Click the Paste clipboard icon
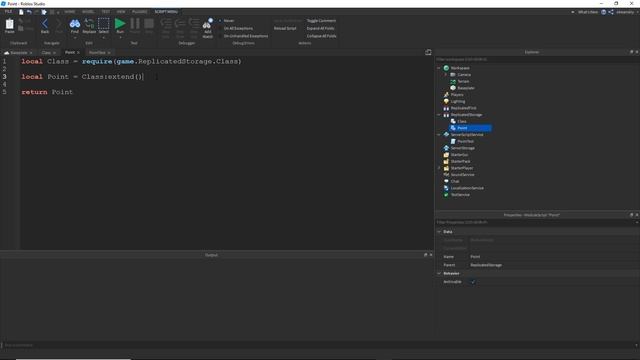640x360 pixels. (x=9, y=24)
